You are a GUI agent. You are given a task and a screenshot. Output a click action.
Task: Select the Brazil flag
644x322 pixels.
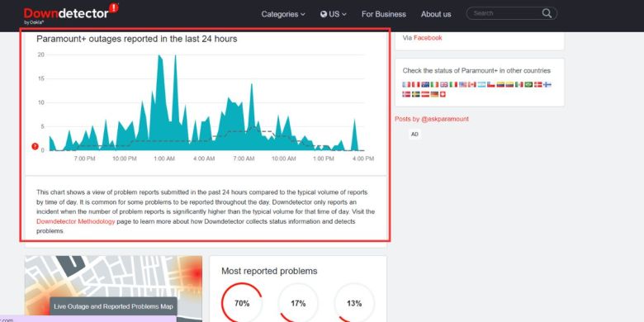click(x=528, y=84)
